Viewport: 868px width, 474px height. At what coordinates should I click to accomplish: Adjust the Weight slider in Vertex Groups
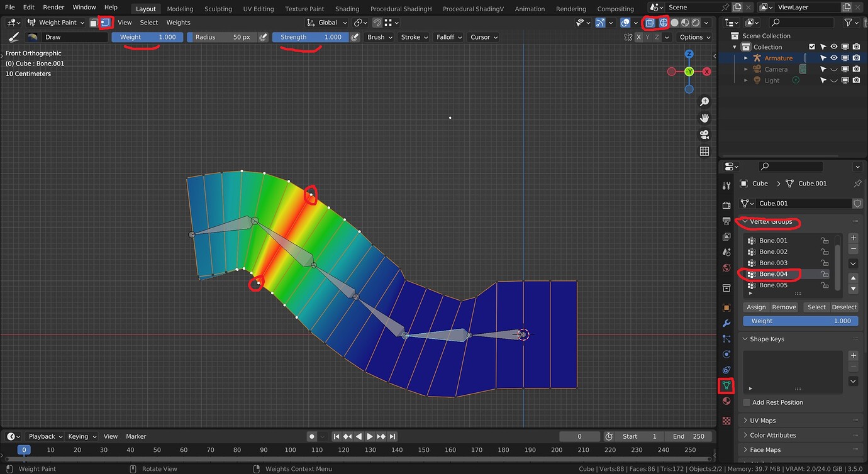(x=800, y=321)
